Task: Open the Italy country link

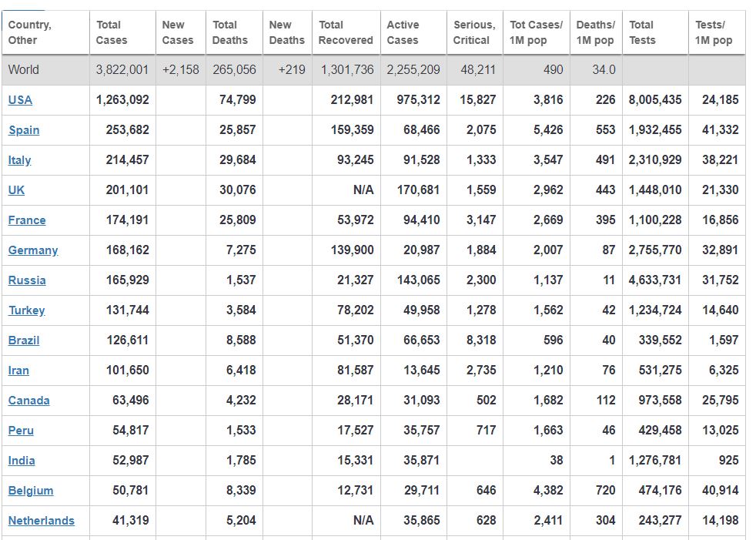Action: pyautogui.click(x=19, y=160)
